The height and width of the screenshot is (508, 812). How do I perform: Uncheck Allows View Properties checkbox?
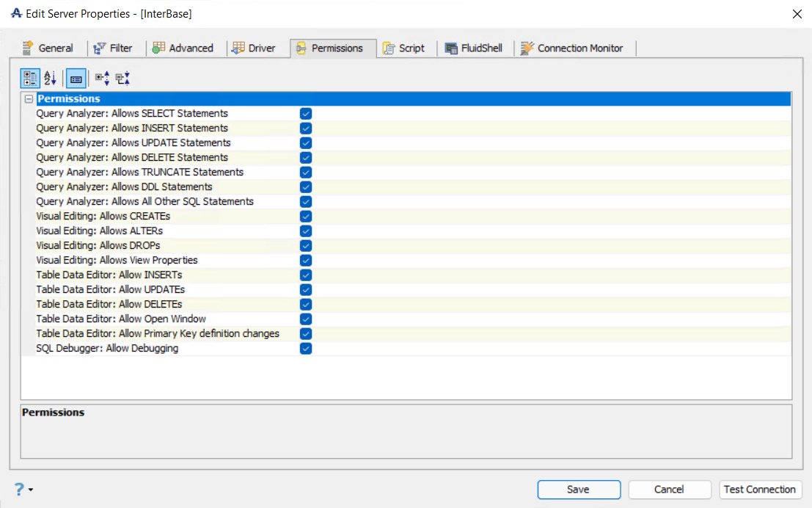pos(306,260)
